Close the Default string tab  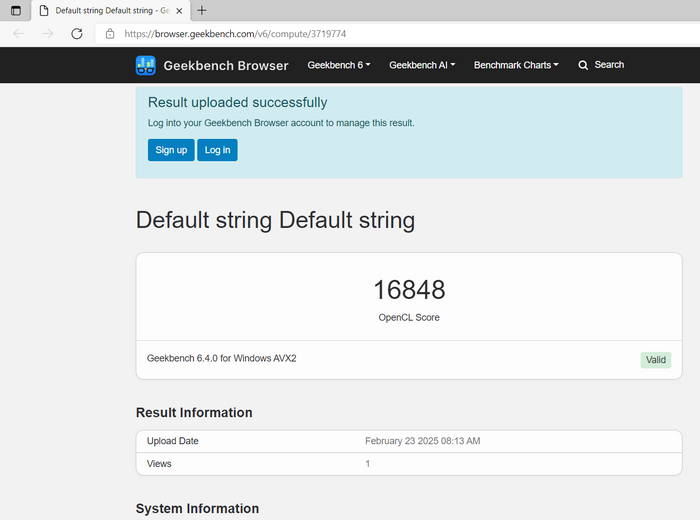tap(178, 10)
